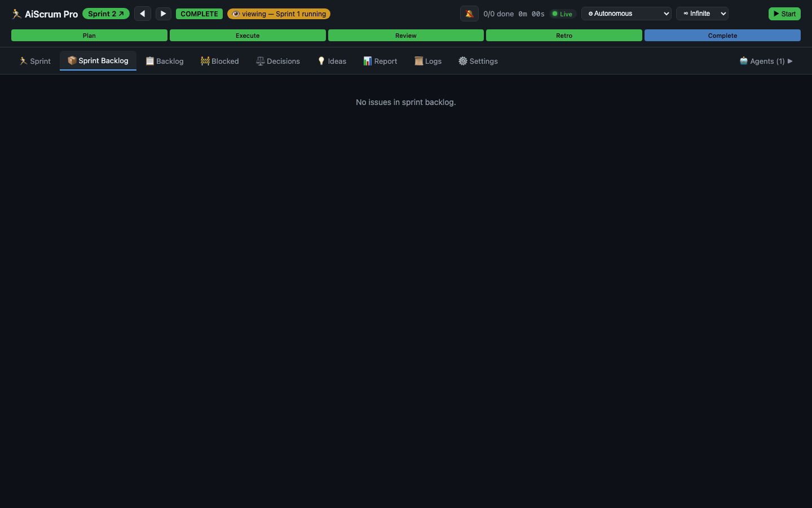This screenshot has height=508, width=812.
Task: Open the Infinite sprint limit dropdown
Action: point(702,14)
